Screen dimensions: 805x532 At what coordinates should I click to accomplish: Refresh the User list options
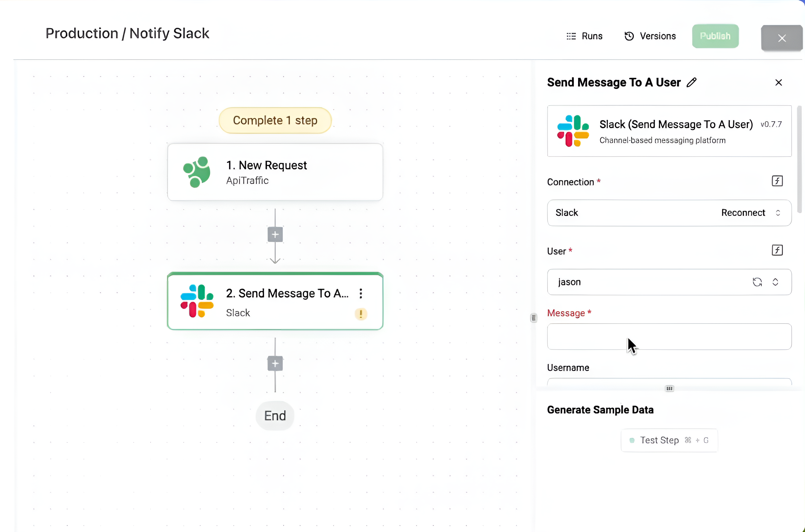coord(757,282)
